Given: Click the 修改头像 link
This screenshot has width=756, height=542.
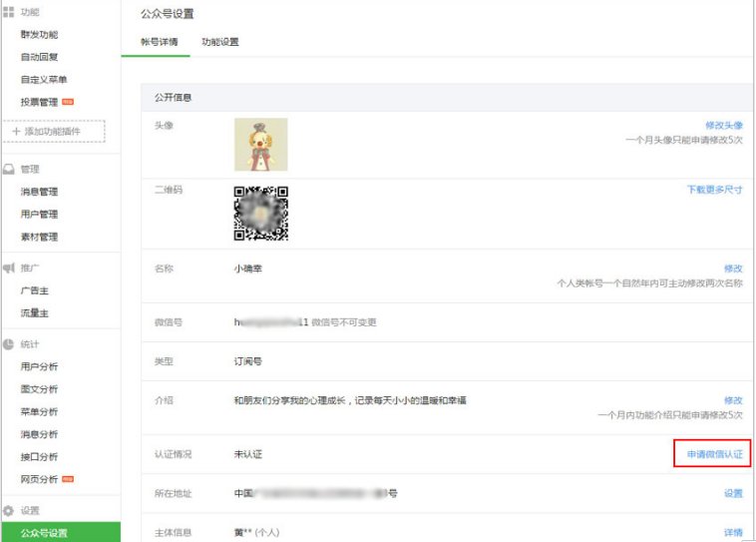Looking at the screenshot, I should 724,126.
